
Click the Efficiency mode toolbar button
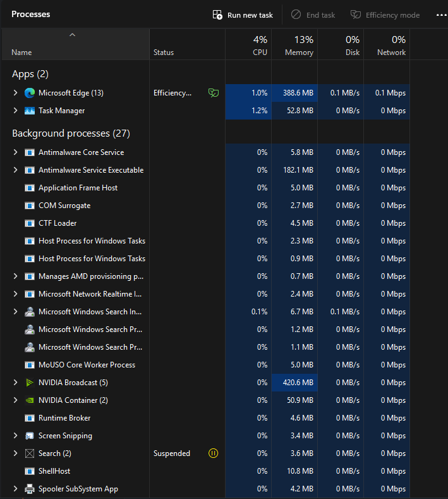[x=385, y=15]
